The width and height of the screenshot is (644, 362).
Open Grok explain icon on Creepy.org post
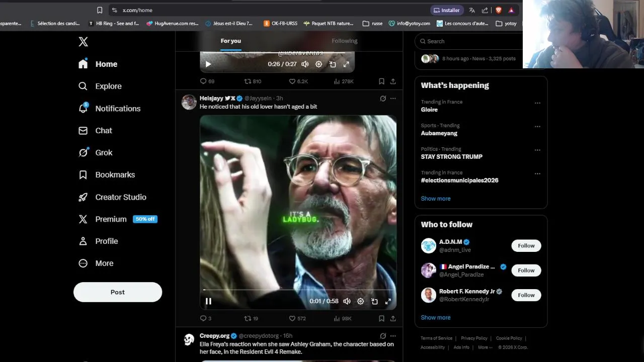pyautogui.click(x=383, y=336)
